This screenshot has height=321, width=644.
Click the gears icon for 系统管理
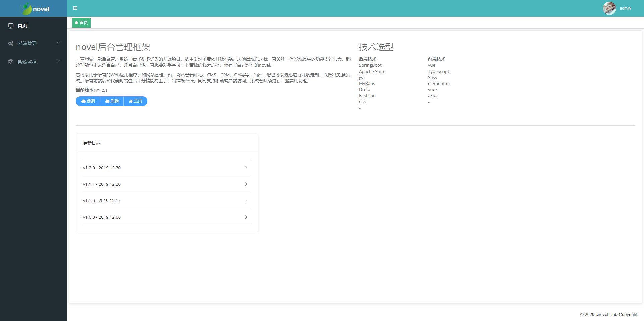[11, 43]
